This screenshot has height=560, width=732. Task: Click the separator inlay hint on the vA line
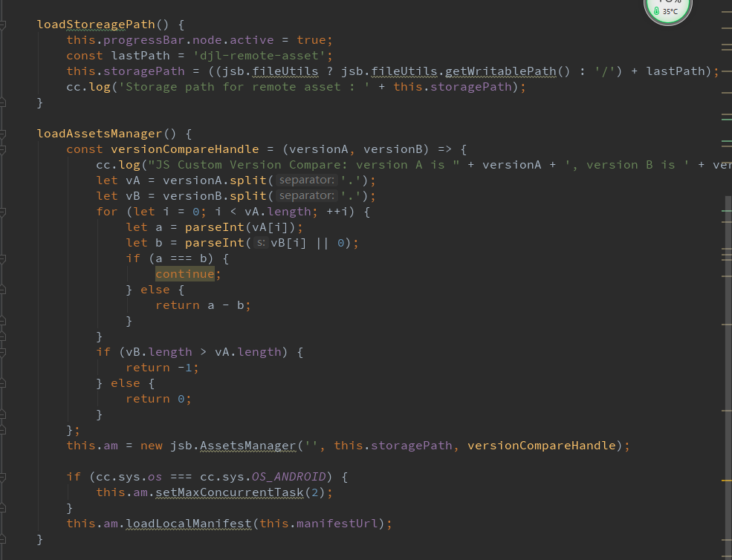coord(307,180)
